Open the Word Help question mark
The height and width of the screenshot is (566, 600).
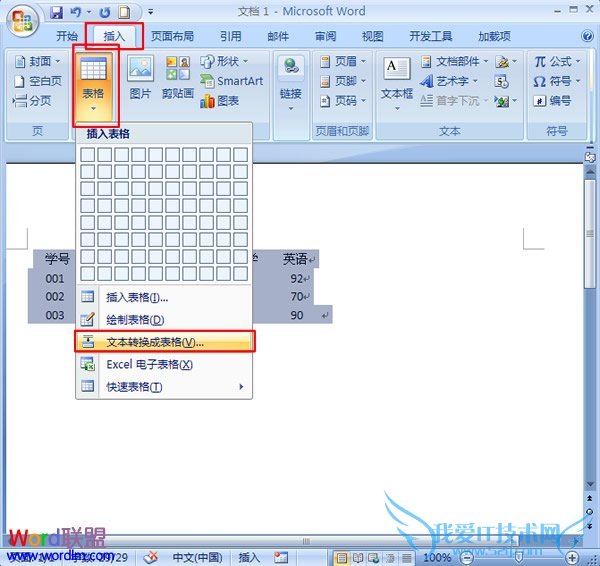(x=587, y=36)
